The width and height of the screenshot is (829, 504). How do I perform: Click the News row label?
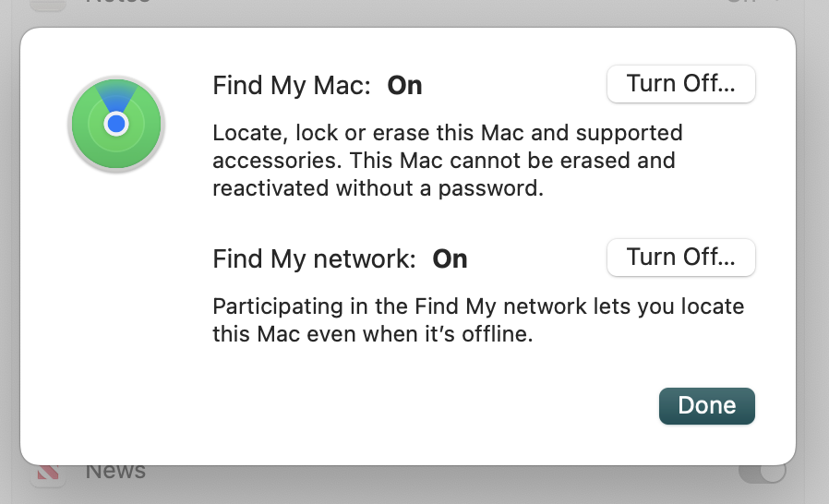[115, 472]
